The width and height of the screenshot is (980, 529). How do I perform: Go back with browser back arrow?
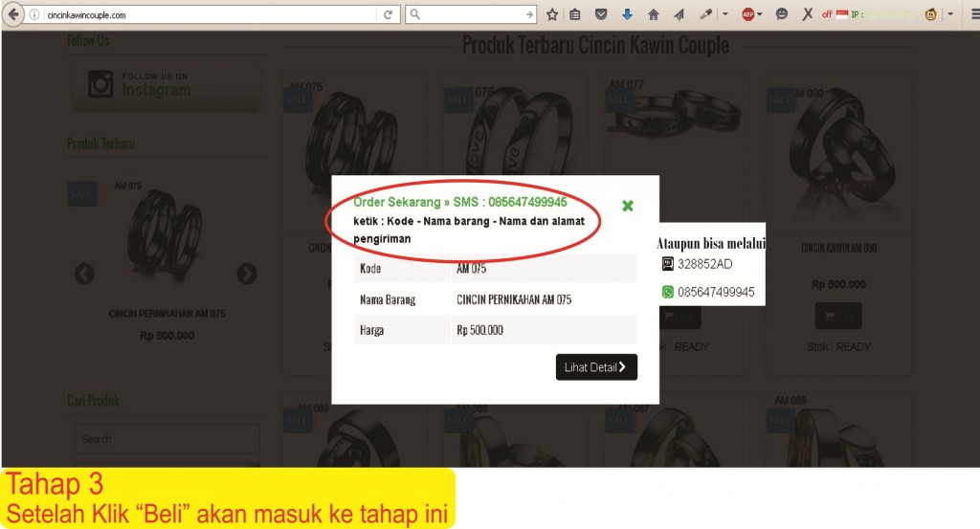[13, 13]
